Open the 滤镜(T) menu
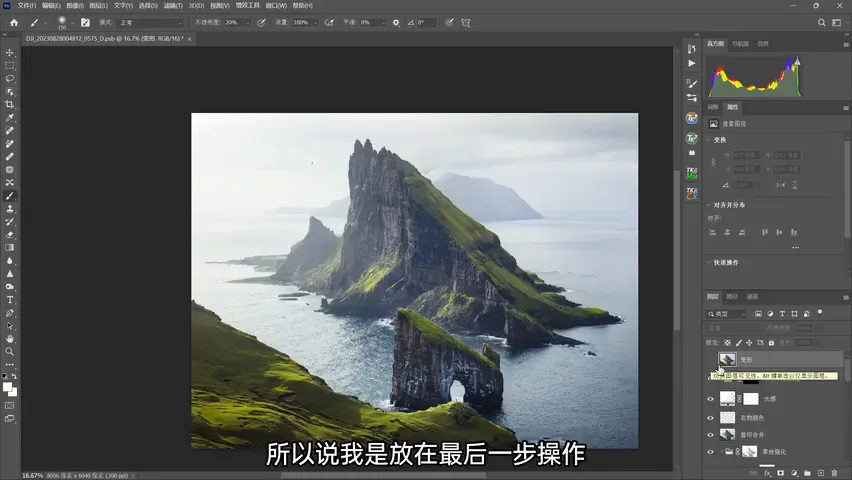 pyautogui.click(x=173, y=5)
